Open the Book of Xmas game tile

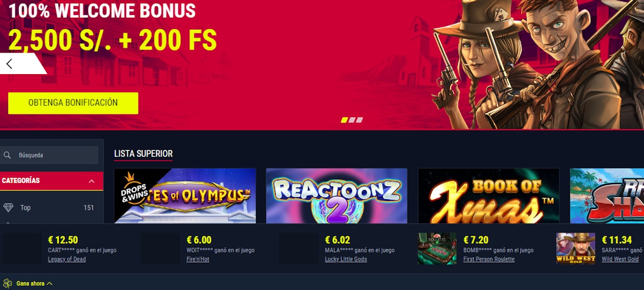coord(488,195)
